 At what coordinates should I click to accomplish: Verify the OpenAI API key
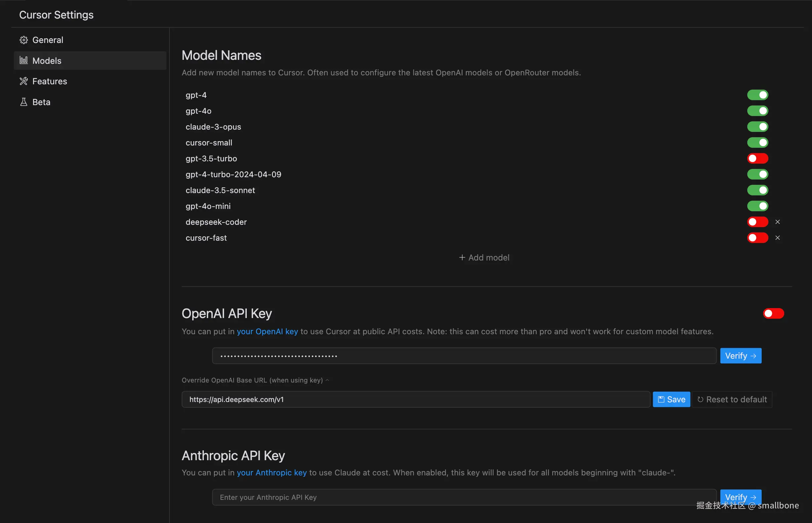[741, 356]
